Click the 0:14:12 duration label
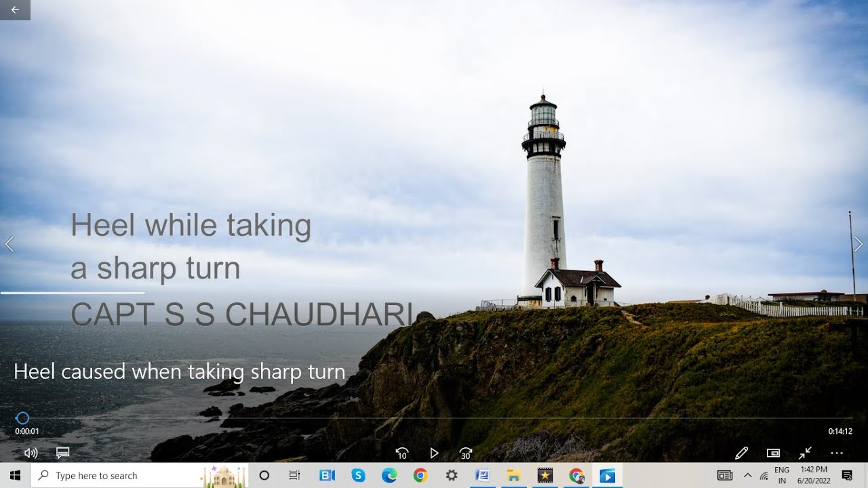This screenshot has width=868, height=488. tap(840, 431)
